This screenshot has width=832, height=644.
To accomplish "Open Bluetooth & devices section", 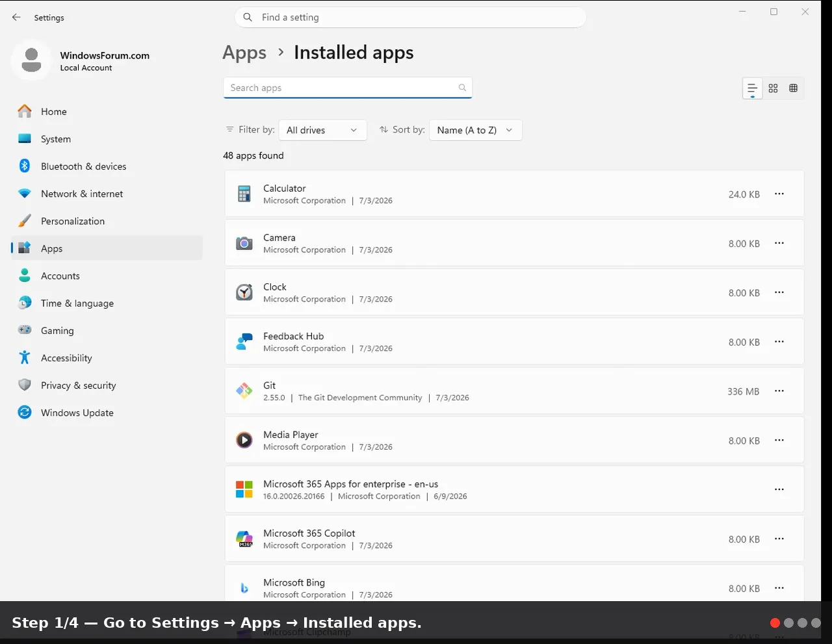I will (107, 166).
